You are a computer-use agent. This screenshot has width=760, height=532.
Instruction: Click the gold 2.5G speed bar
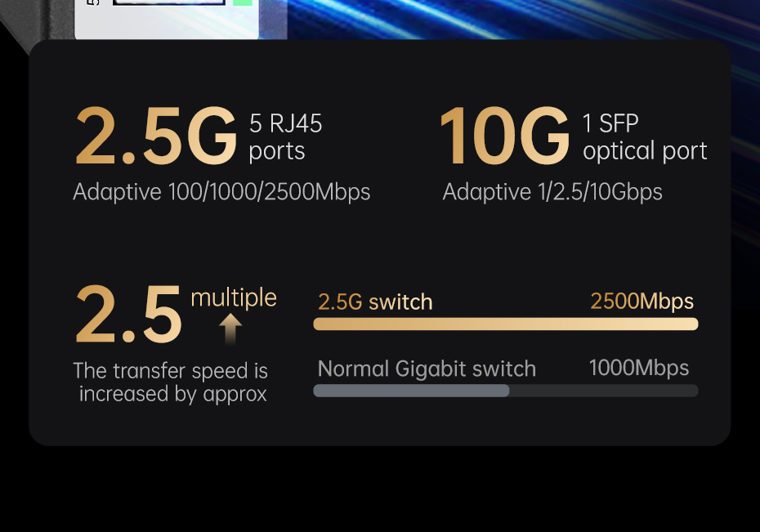pos(505,324)
